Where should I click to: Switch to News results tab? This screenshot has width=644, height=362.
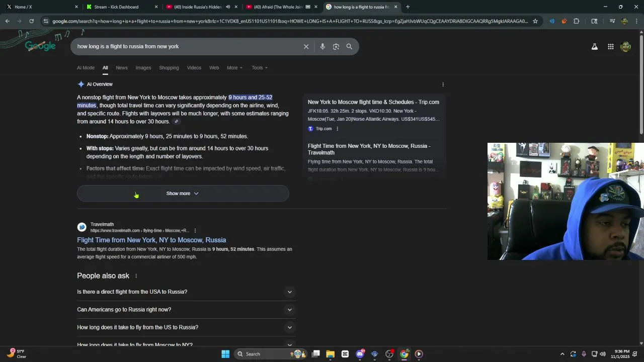click(x=122, y=68)
